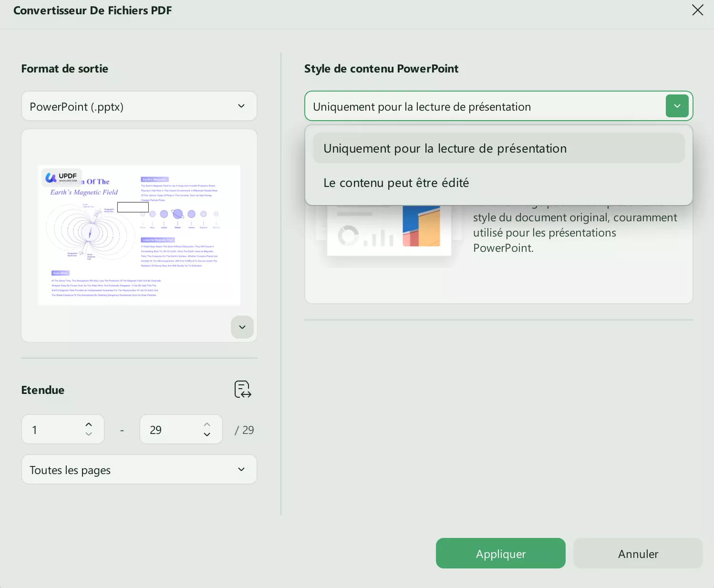The width and height of the screenshot is (714, 588).
Task: Select Uniquement pour la lecture de présentation
Action: 445,148
